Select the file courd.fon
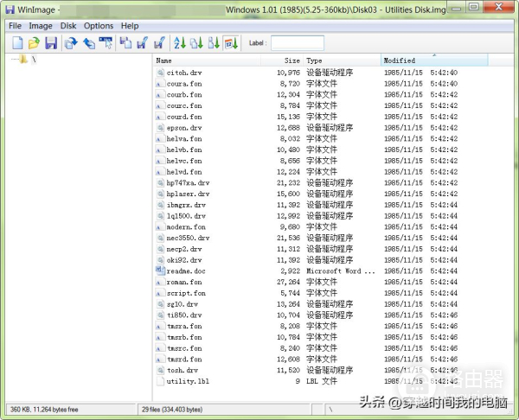 pyautogui.click(x=184, y=117)
